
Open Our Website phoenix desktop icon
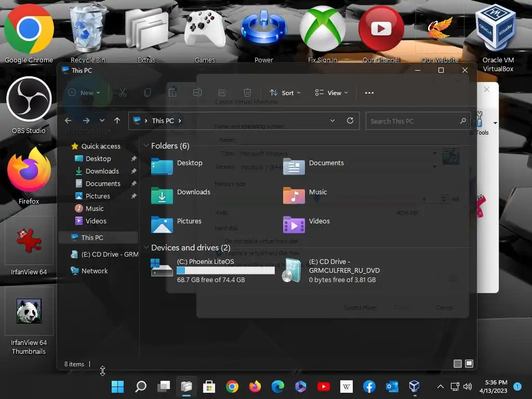pos(440,33)
